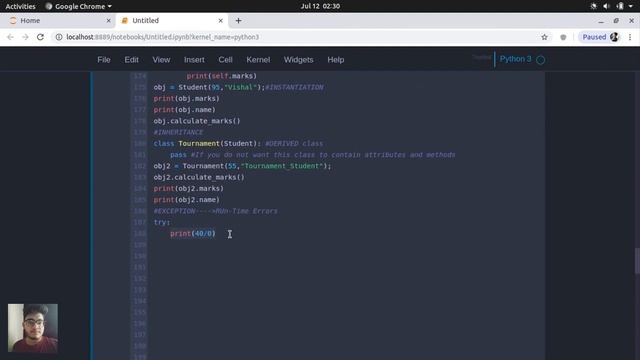
Task: Open a new browser tab
Action: point(238,20)
